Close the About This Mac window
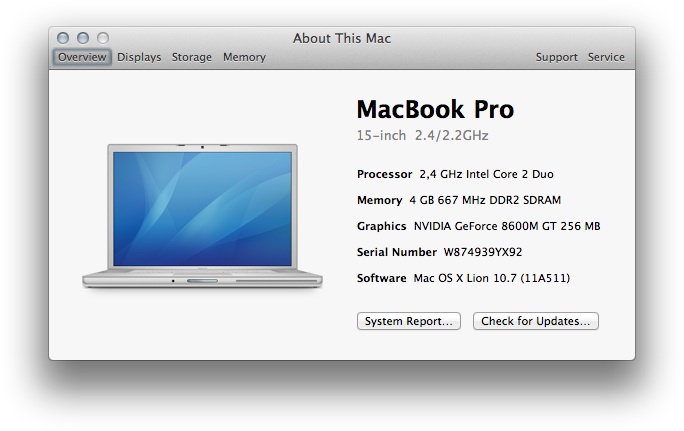 [x=64, y=38]
